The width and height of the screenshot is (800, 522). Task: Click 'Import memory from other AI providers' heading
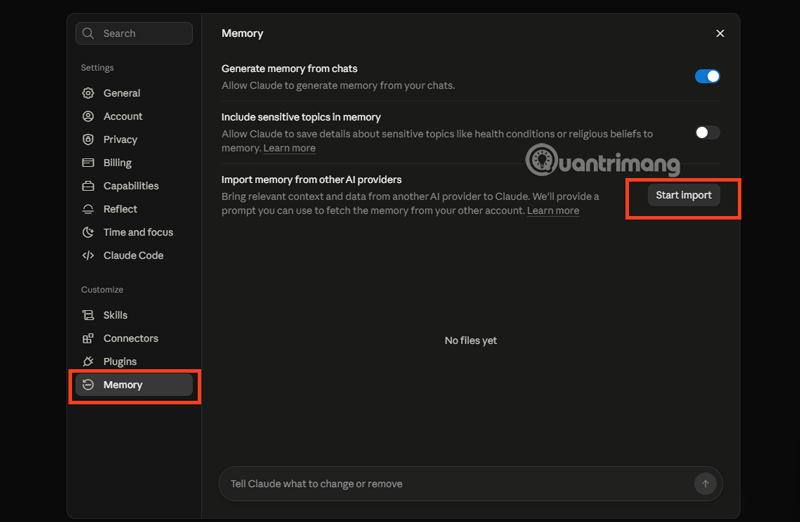(311, 180)
